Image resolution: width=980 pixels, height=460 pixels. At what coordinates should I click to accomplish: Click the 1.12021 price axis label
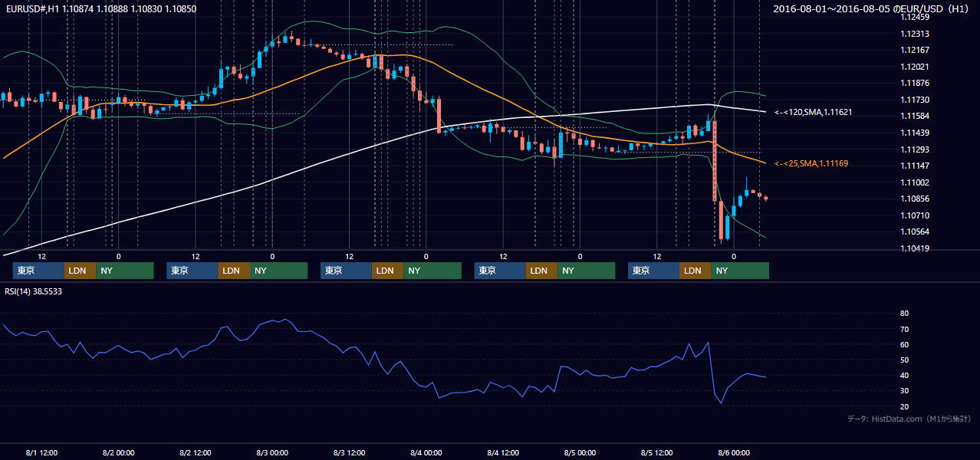915,67
